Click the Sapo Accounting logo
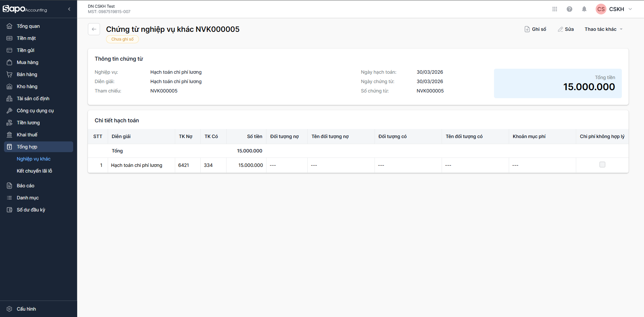The image size is (644, 317). point(25,9)
